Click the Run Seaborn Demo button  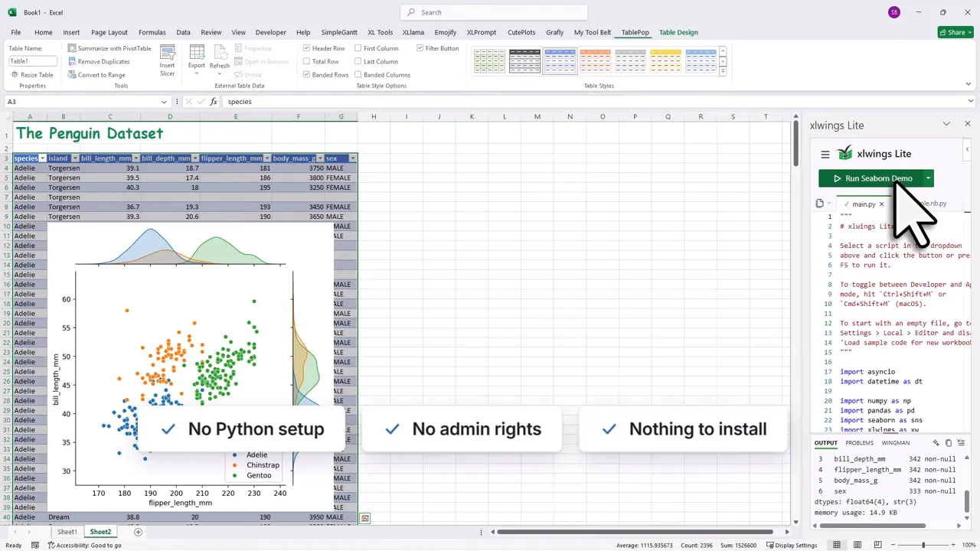(x=871, y=178)
